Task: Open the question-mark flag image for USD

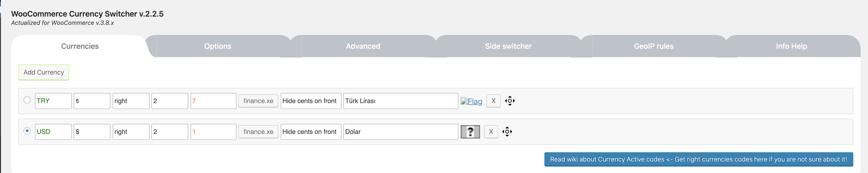Action: [470, 132]
